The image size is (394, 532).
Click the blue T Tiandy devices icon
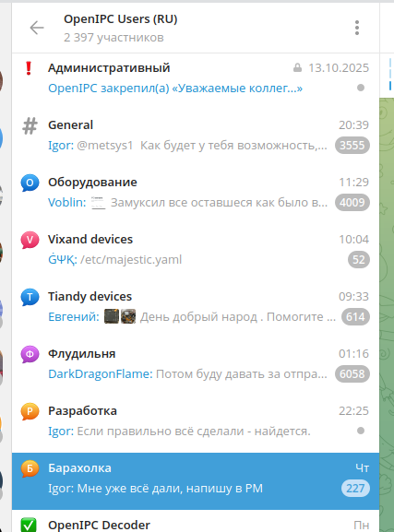(30, 297)
